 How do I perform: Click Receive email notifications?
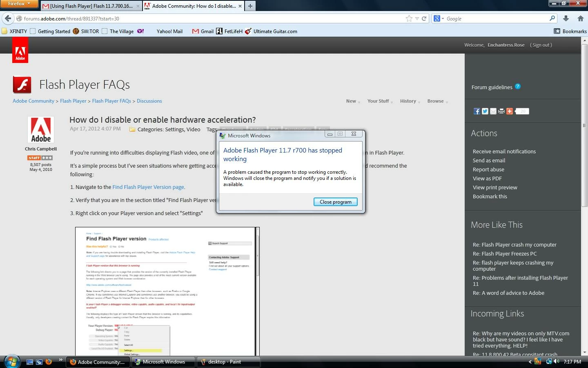(504, 151)
